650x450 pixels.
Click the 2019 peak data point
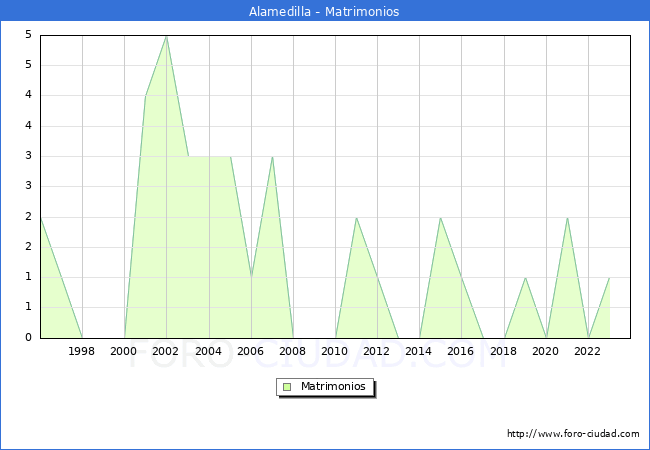pos(525,278)
